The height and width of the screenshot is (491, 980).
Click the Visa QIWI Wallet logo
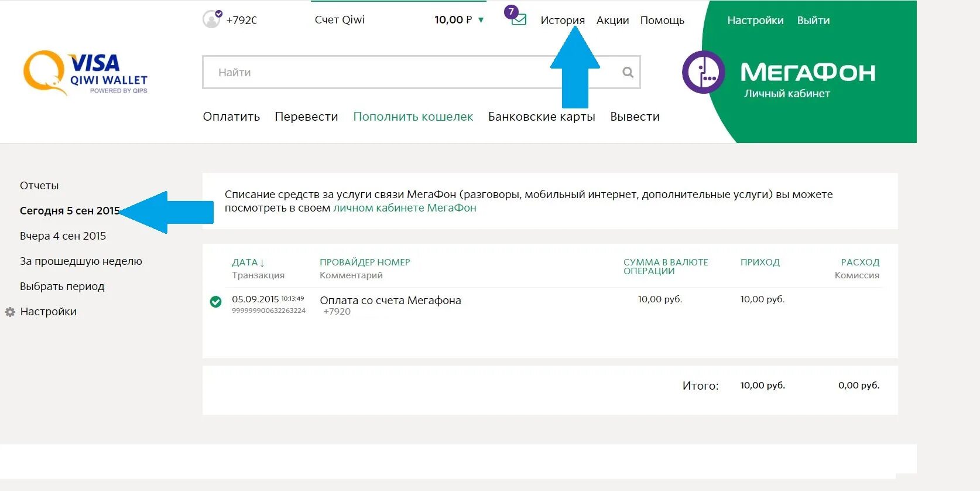click(x=85, y=73)
